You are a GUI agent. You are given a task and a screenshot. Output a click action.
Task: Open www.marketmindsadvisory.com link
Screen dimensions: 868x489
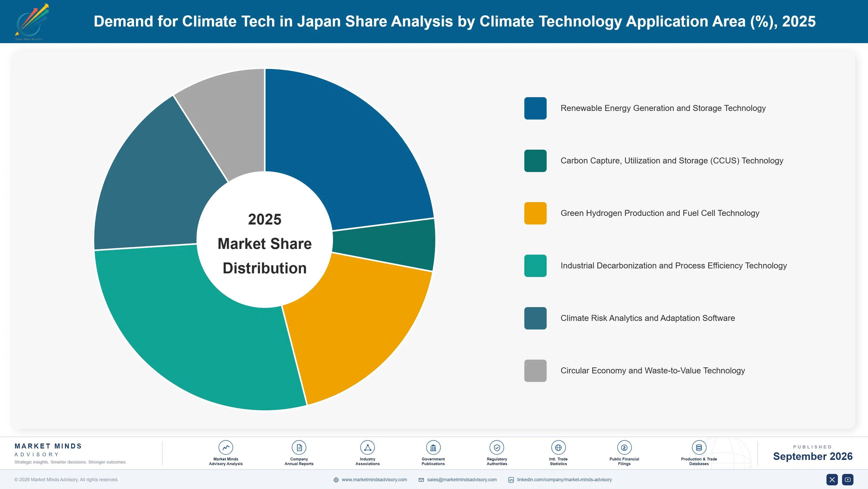(374, 480)
